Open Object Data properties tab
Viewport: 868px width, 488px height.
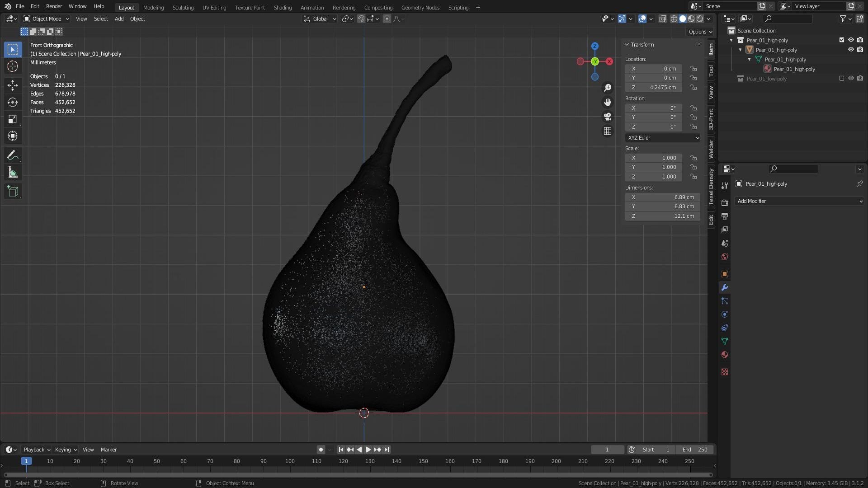725,341
